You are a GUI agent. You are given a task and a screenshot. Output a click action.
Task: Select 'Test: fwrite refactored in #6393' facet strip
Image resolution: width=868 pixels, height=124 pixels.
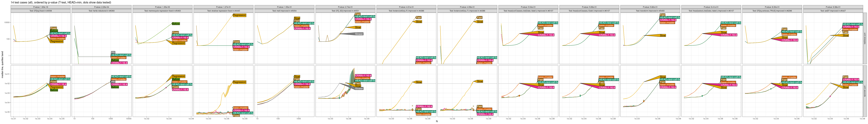pyautogui.click(x=101, y=11)
